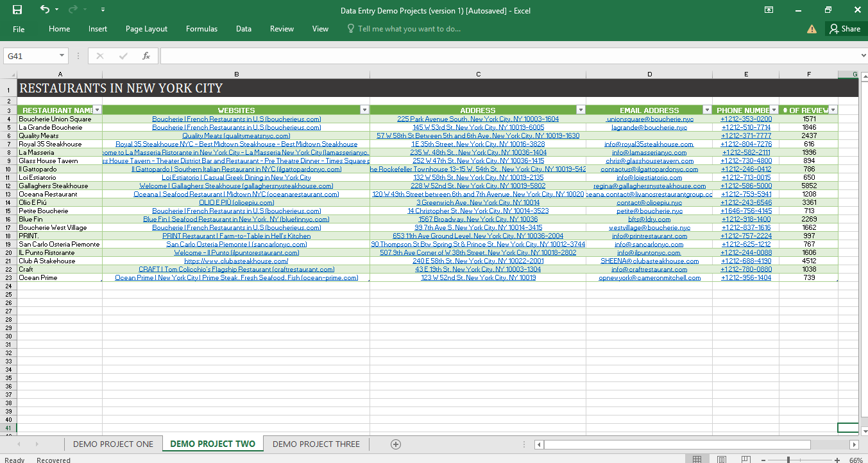
Task: Open Websites column filter dropdown
Action: pyautogui.click(x=364, y=110)
